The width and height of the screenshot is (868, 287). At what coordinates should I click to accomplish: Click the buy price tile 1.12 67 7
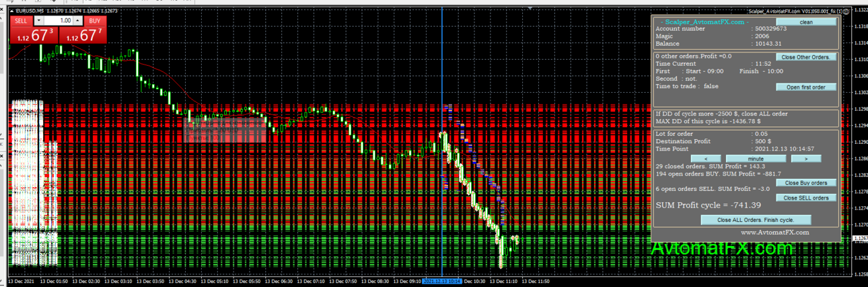[x=83, y=36]
